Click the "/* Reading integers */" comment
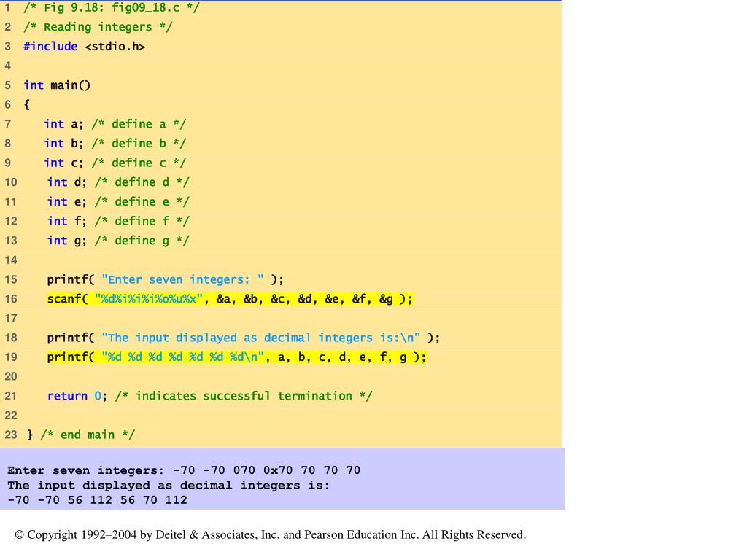This screenshot has width=747, height=560. click(98, 27)
